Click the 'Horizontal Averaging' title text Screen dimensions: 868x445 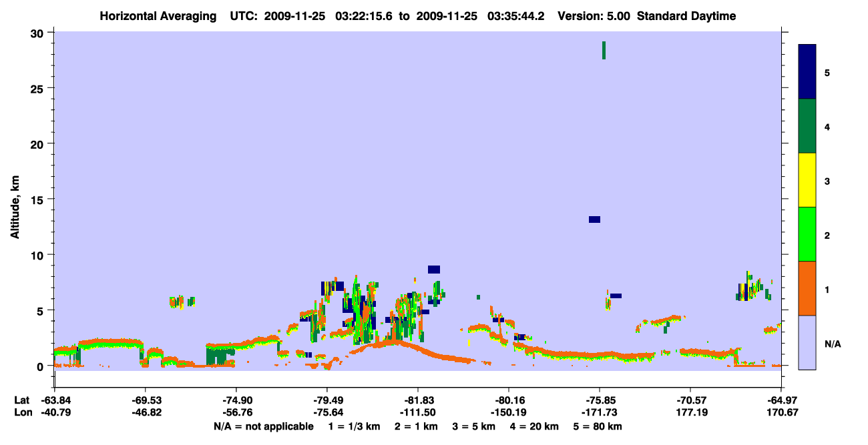pyautogui.click(x=158, y=16)
